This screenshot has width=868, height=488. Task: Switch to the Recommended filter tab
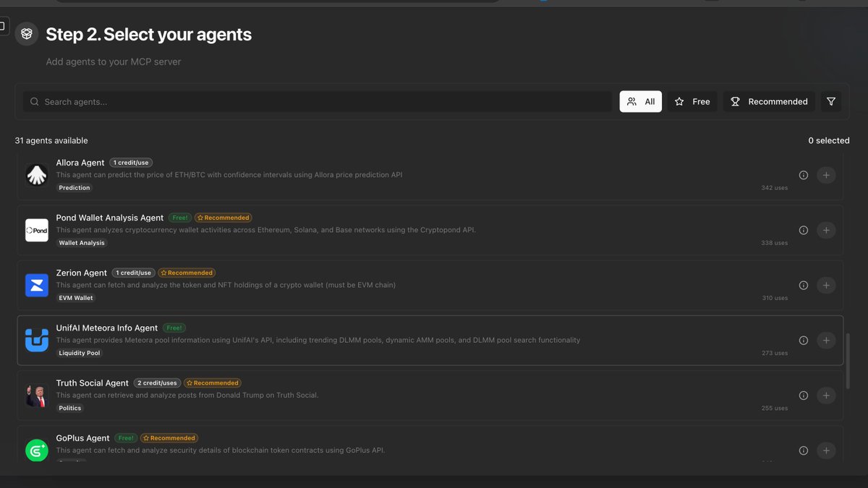click(x=769, y=101)
